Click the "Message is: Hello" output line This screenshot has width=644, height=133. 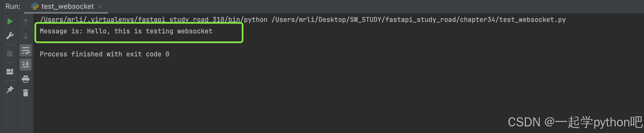click(126, 31)
